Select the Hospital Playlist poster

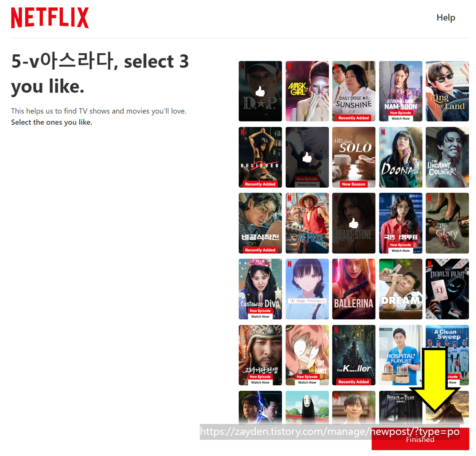coord(401,355)
